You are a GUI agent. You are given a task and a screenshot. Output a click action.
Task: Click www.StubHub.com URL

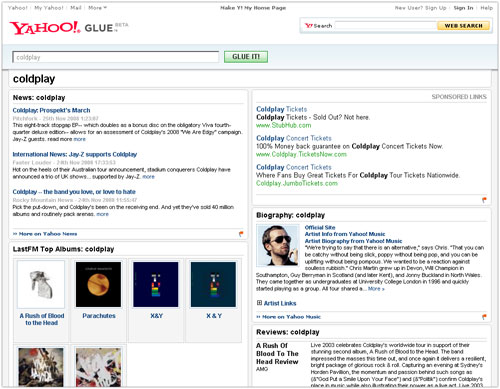(x=283, y=125)
